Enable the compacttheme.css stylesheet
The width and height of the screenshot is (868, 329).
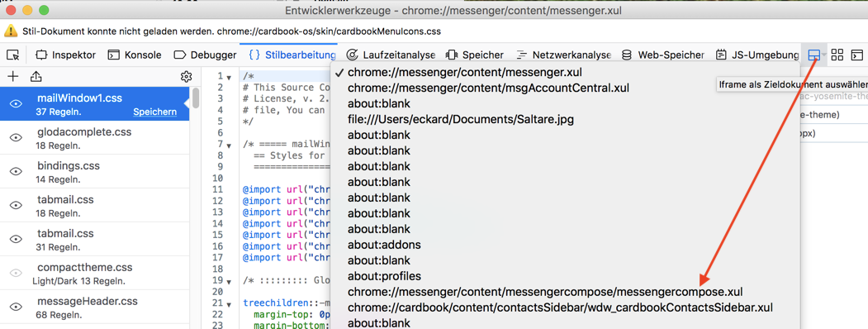(x=17, y=273)
